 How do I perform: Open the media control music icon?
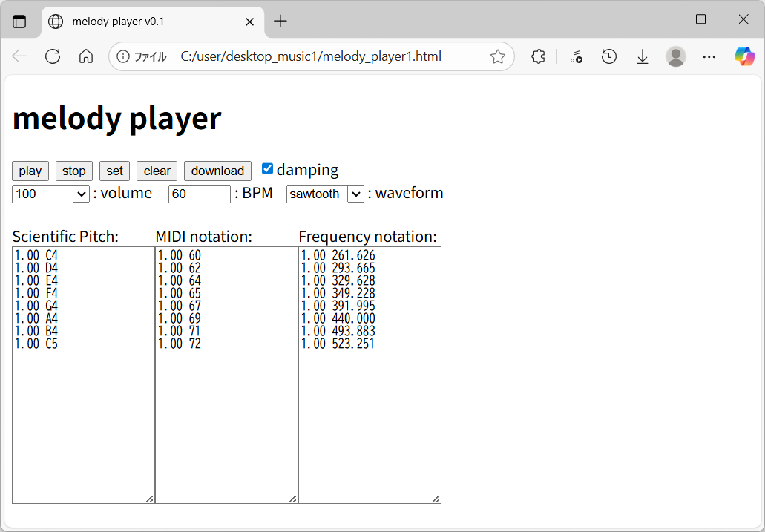pyautogui.click(x=576, y=56)
